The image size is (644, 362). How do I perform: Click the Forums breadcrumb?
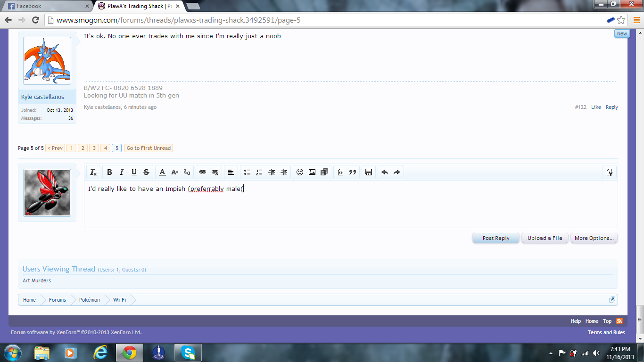[x=58, y=300]
